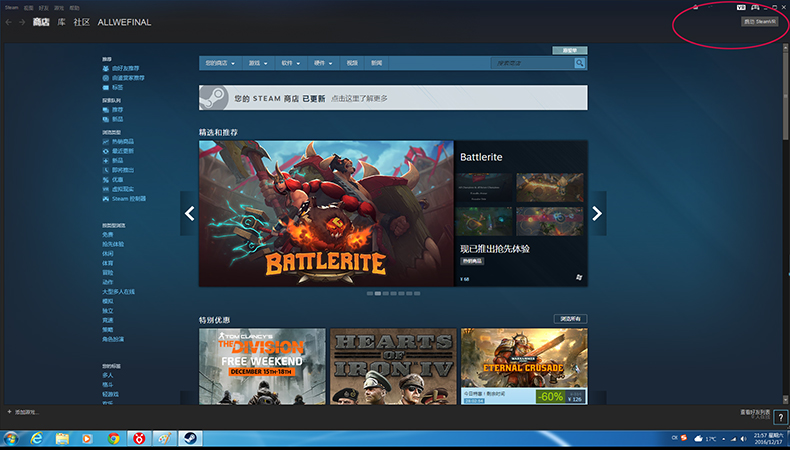Open the 社区 (Community) tab
The width and height of the screenshot is (790, 450).
point(82,22)
